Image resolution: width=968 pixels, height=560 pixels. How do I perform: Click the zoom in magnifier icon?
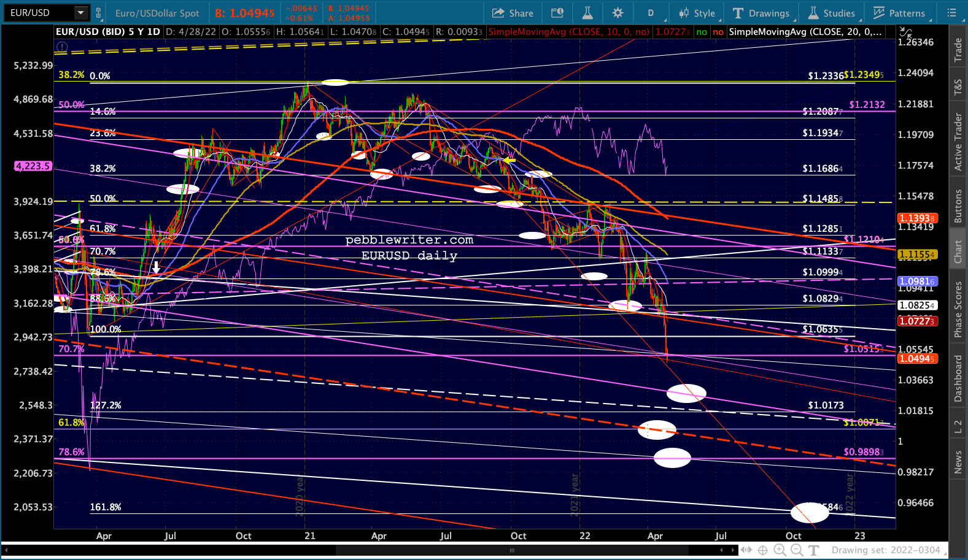[x=780, y=550]
